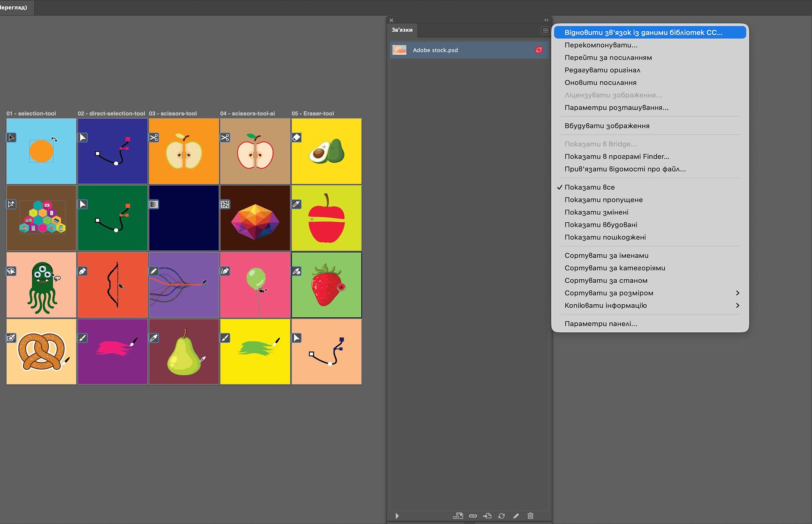Choose Параметри панелі...
This screenshot has height=524, width=812.
click(x=650, y=324)
